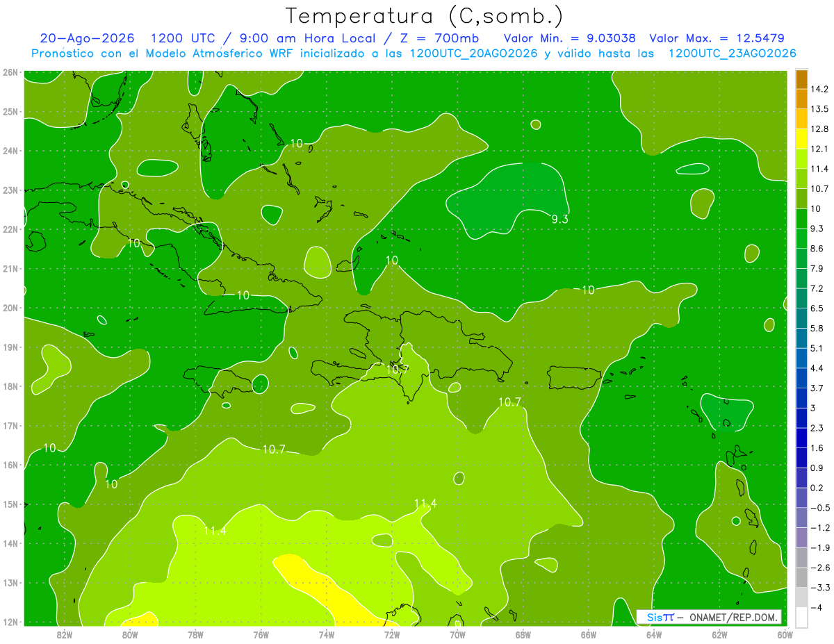Click the yellow 12.1–12.8 color scale band

click(801, 138)
